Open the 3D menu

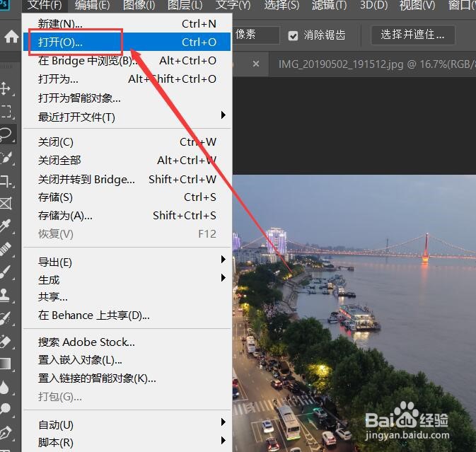coord(373,5)
